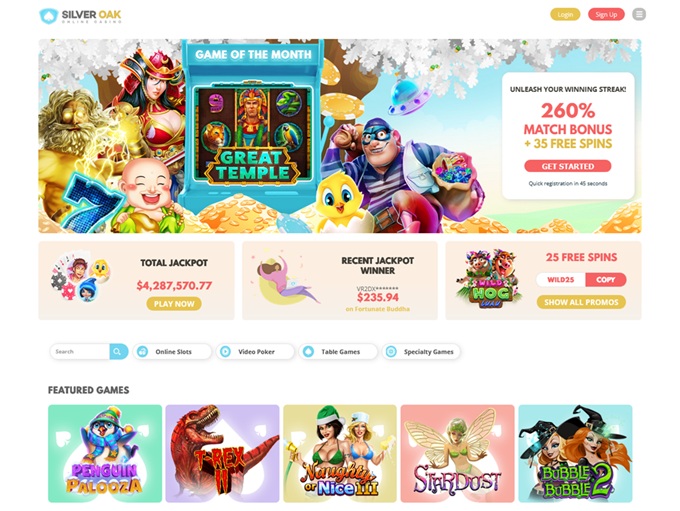Click the Table Games category icon
This screenshot has width=680, height=511.
[308, 352]
